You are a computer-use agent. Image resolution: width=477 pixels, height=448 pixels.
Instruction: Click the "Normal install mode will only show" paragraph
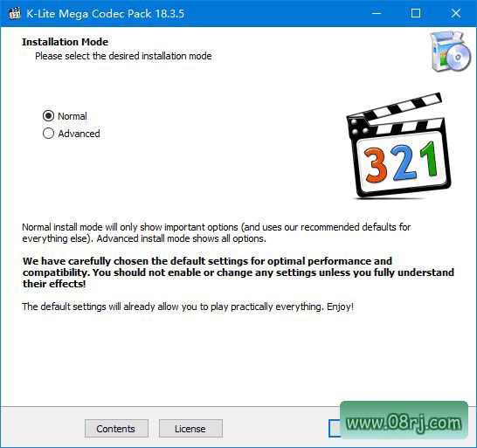point(217,232)
